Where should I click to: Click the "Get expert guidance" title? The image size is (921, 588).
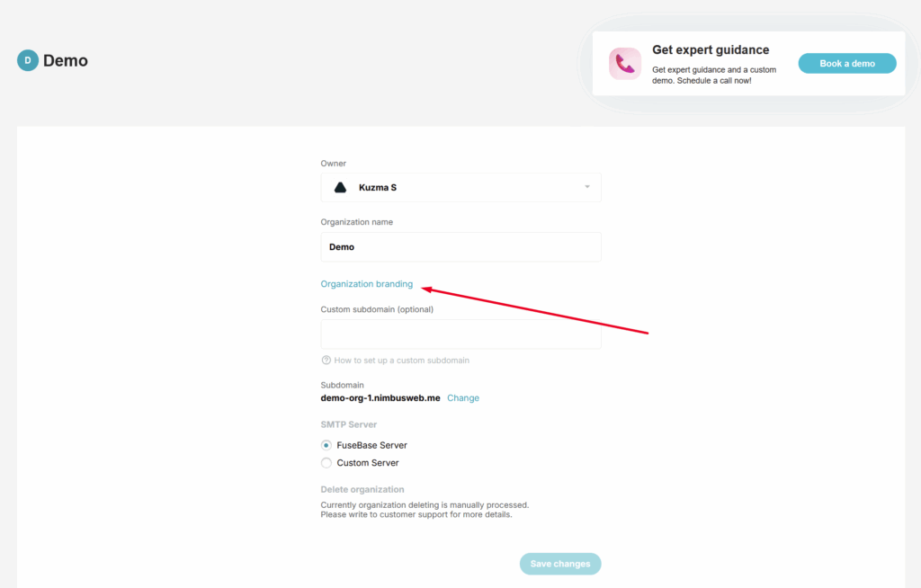coord(711,50)
